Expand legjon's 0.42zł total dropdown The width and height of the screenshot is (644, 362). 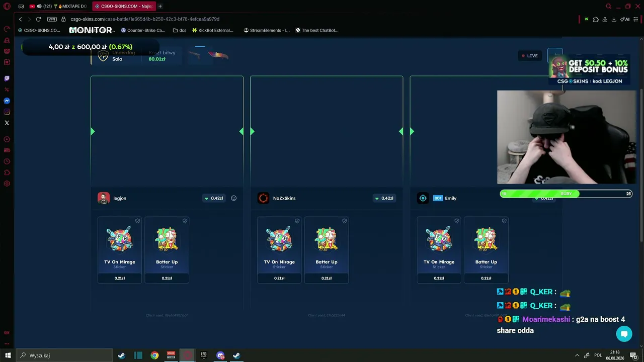(214, 198)
